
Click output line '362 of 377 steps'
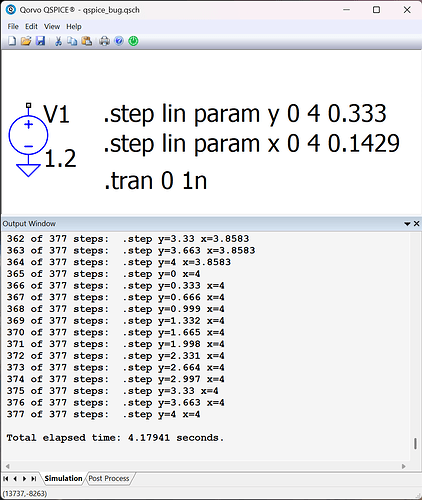(128, 239)
